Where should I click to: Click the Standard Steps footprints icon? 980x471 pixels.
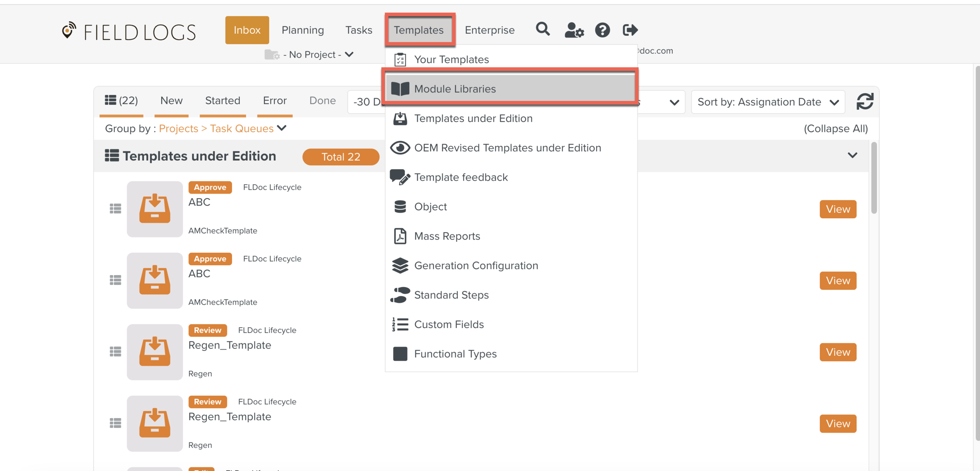(400, 295)
